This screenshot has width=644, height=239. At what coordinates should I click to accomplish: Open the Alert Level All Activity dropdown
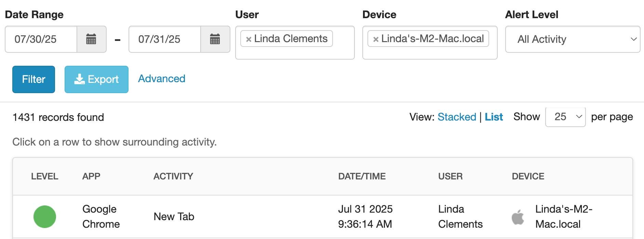[573, 39]
